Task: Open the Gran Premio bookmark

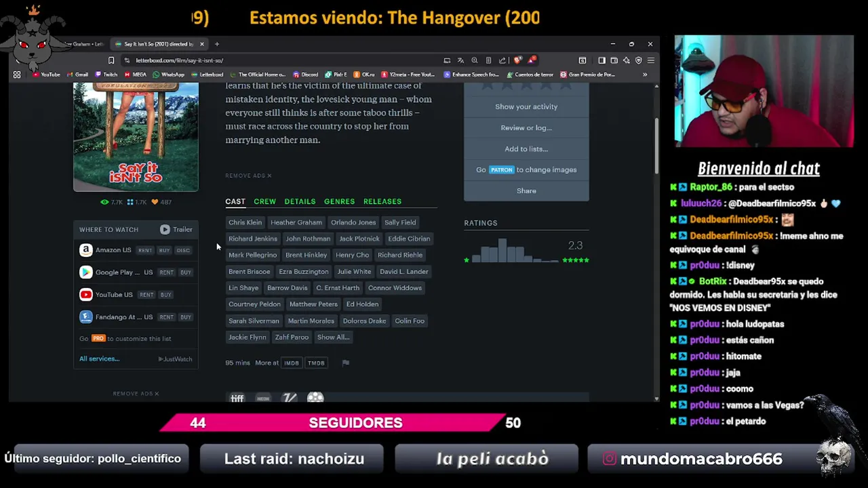Action: [x=587, y=75]
